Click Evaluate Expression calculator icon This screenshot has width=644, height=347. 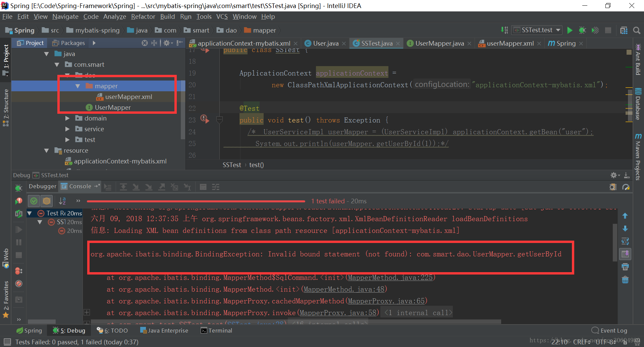(x=203, y=187)
